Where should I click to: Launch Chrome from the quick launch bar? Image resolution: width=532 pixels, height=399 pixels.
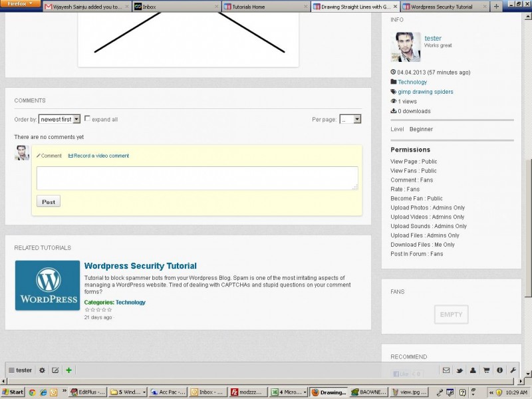[32, 392]
